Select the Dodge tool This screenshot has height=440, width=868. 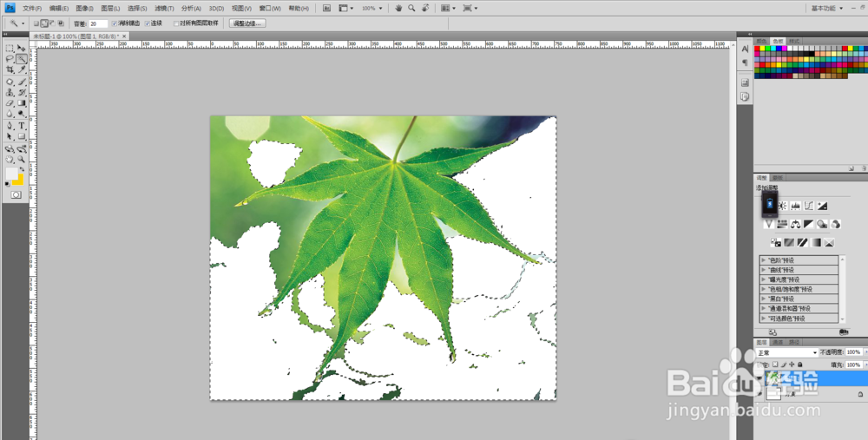click(22, 113)
